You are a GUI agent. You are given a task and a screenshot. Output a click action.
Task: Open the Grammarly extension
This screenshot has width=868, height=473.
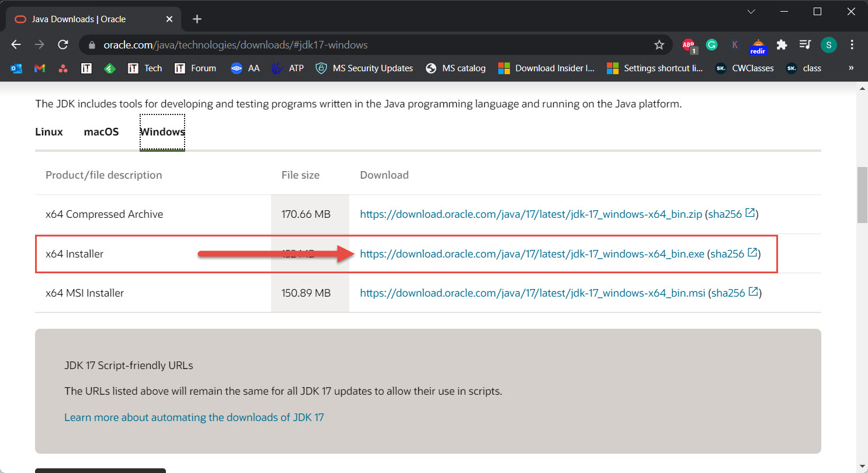711,44
